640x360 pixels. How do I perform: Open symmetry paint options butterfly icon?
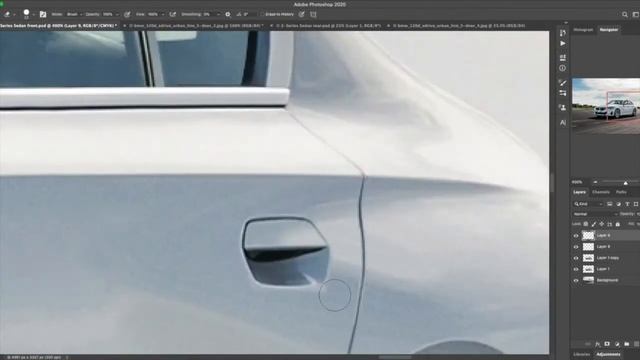click(x=313, y=14)
